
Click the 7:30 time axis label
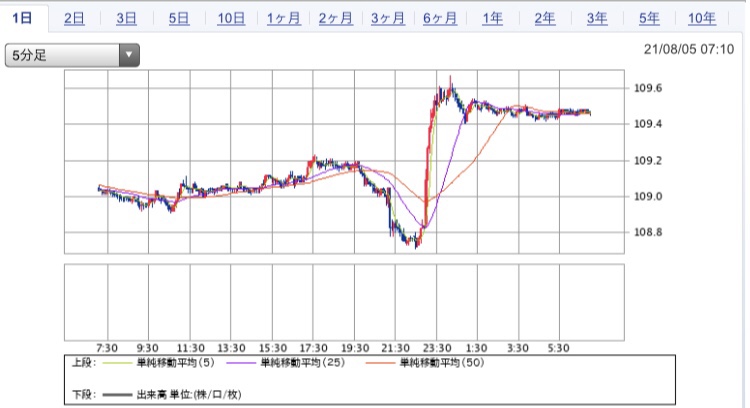click(107, 348)
